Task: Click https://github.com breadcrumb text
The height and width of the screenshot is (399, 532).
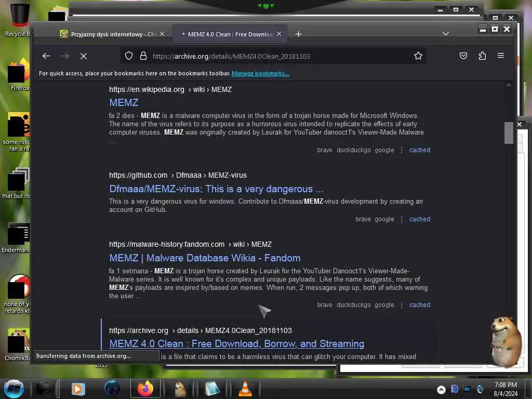Action: pos(138,175)
